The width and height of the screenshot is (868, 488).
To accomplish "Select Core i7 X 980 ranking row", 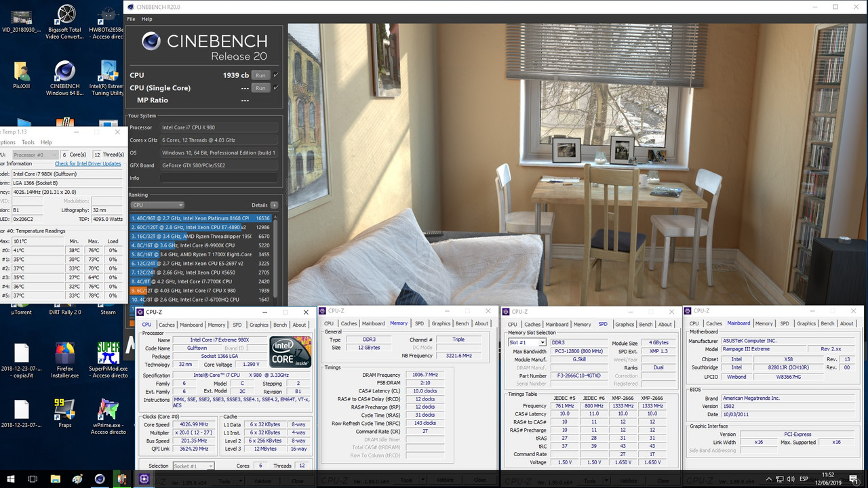I will point(200,290).
